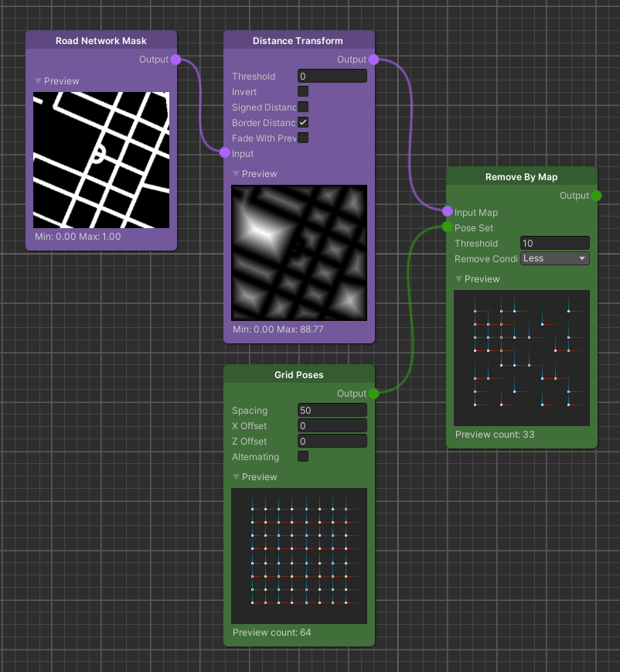The width and height of the screenshot is (620, 672).
Task: Click the Remove By Map Threshold field
Action: coord(554,243)
